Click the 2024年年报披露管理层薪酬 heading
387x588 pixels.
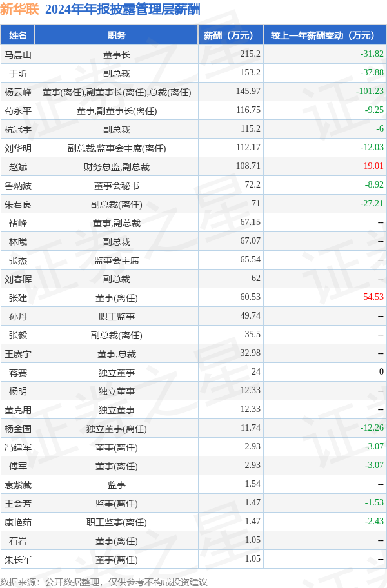[123, 9]
